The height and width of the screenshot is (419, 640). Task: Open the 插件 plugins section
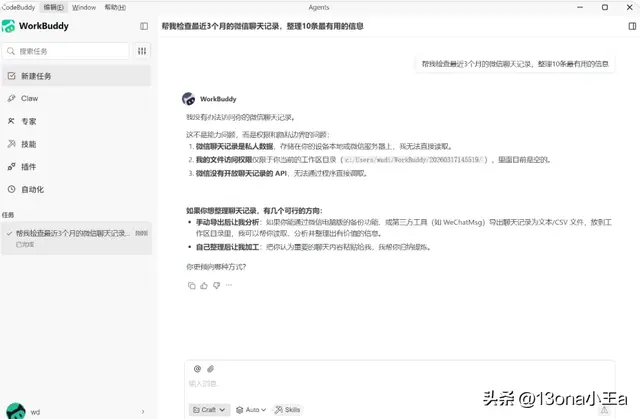[76, 166]
